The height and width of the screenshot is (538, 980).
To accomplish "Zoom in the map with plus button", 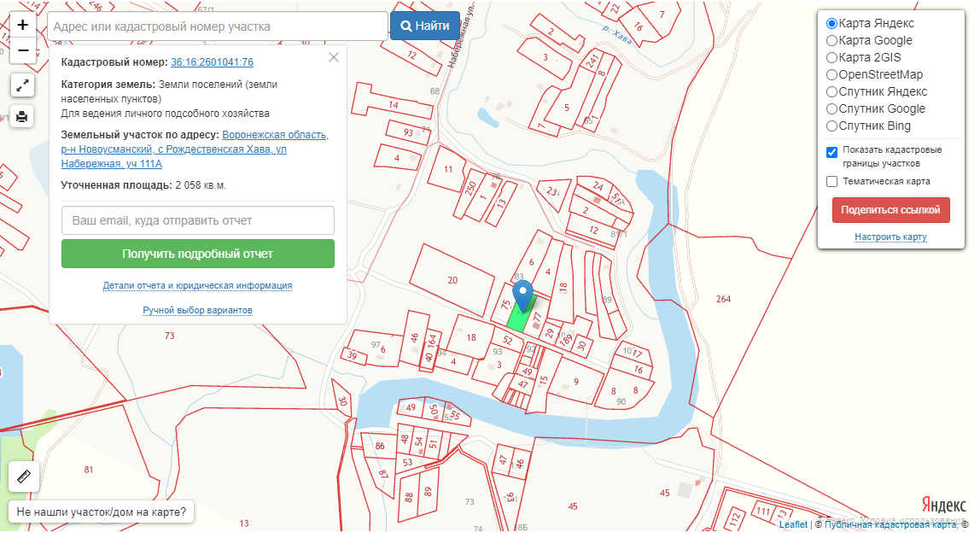I will (x=23, y=25).
